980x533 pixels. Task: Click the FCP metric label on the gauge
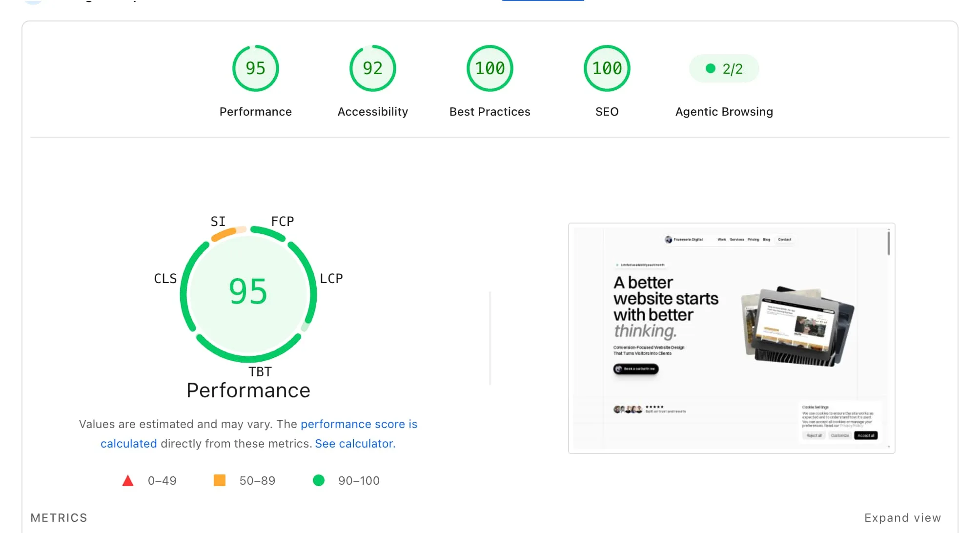(283, 222)
